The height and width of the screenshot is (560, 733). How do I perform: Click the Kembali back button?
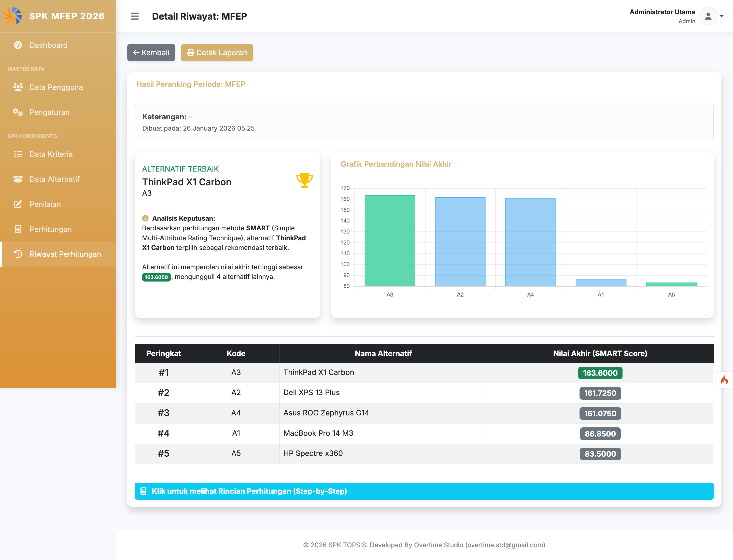click(x=151, y=53)
